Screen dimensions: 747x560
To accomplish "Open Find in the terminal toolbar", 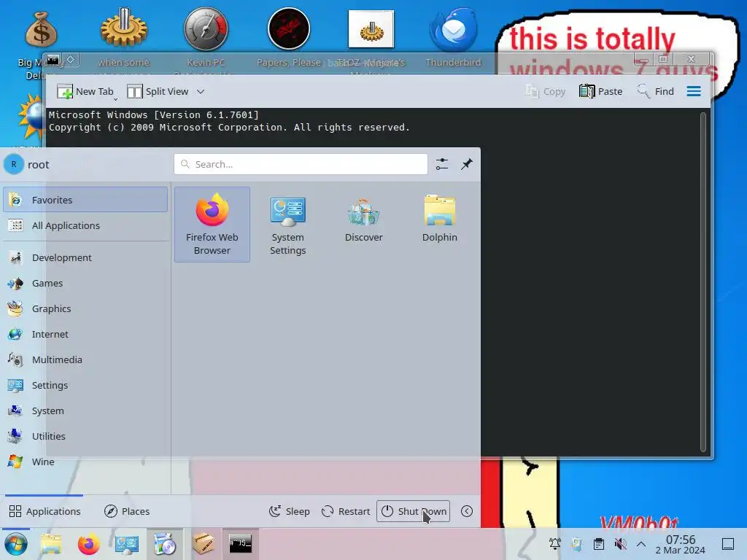I will [x=656, y=91].
